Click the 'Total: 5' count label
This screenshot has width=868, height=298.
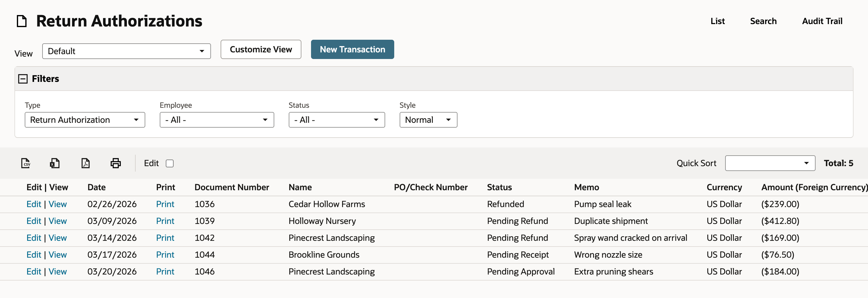click(838, 163)
